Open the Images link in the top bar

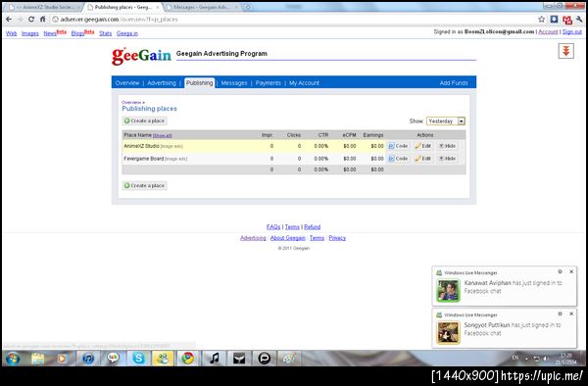tap(30, 33)
